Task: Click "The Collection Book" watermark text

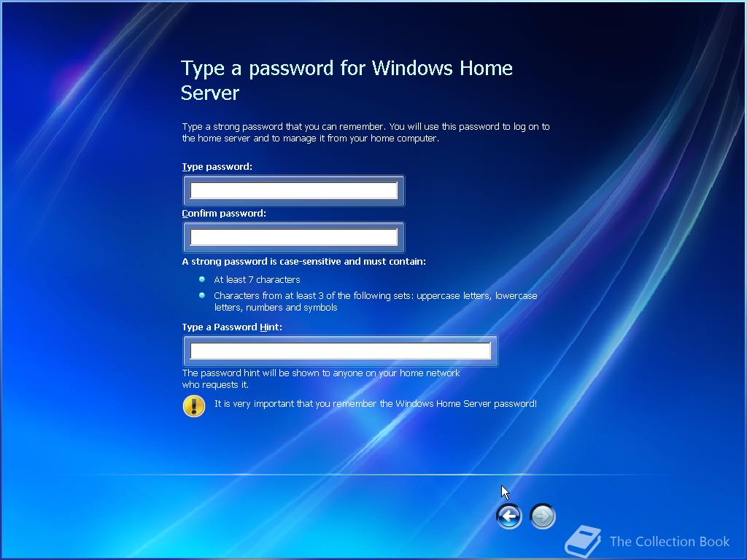Action: coord(670,542)
